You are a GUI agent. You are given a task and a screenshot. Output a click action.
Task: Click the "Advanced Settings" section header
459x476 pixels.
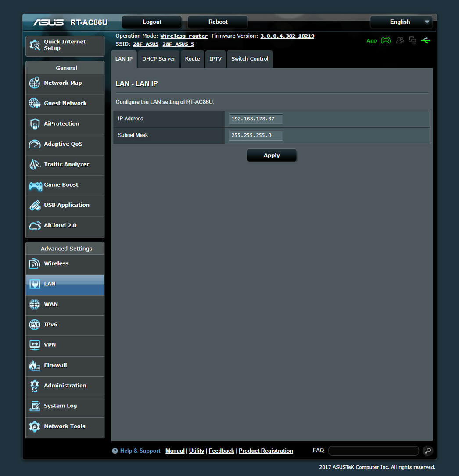[66, 249]
